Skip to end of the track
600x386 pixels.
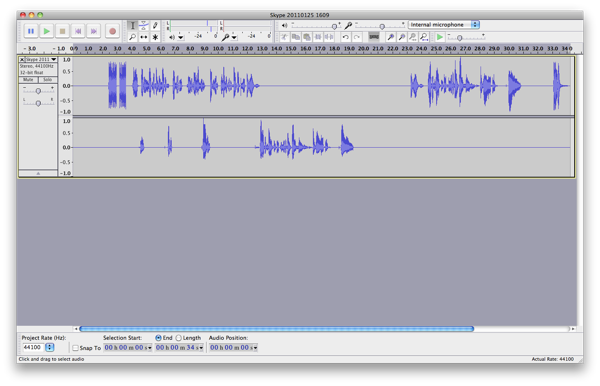click(94, 31)
